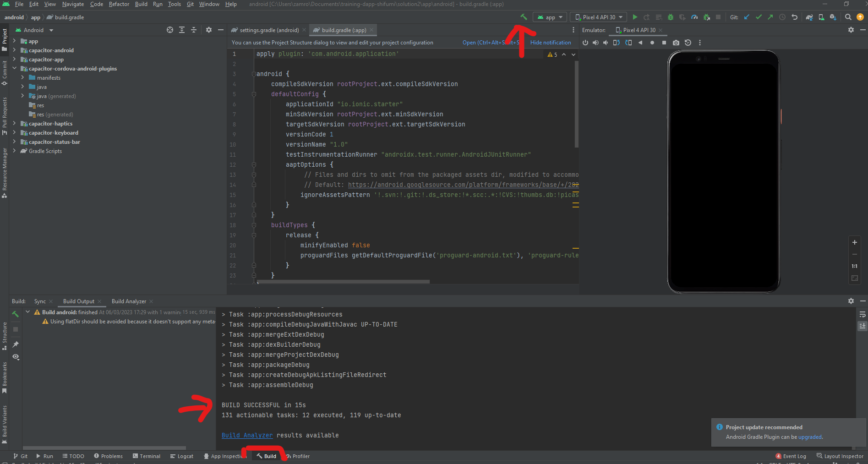The height and width of the screenshot is (464, 868).
Task: Open Search Everywhere magnifier icon
Action: point(848,17)
